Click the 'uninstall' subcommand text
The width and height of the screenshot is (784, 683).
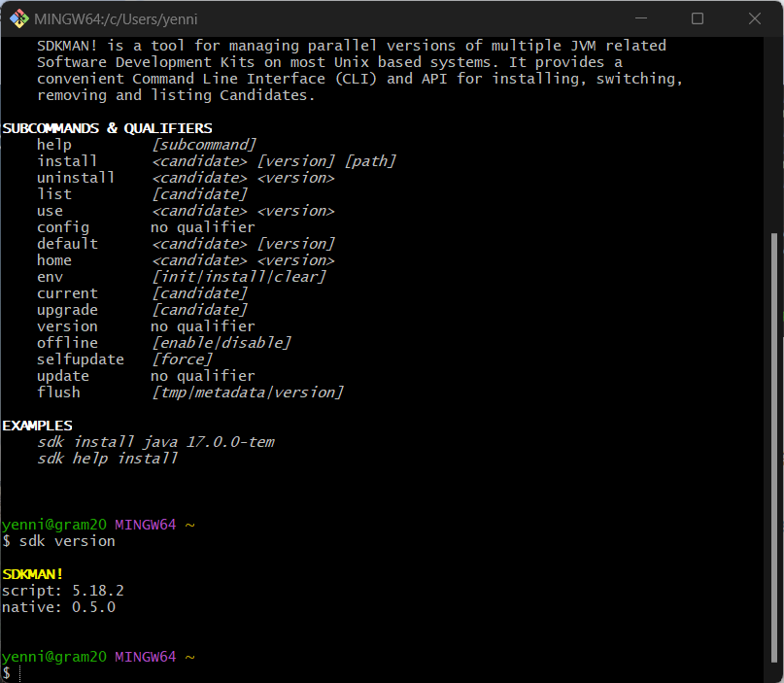pos(76,178)
